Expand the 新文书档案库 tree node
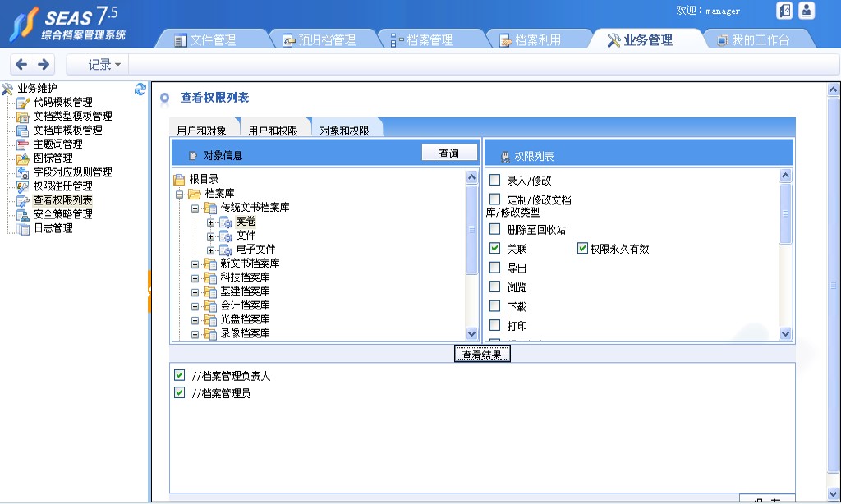This screenshot has height=504, width=841. coord(195,264)
